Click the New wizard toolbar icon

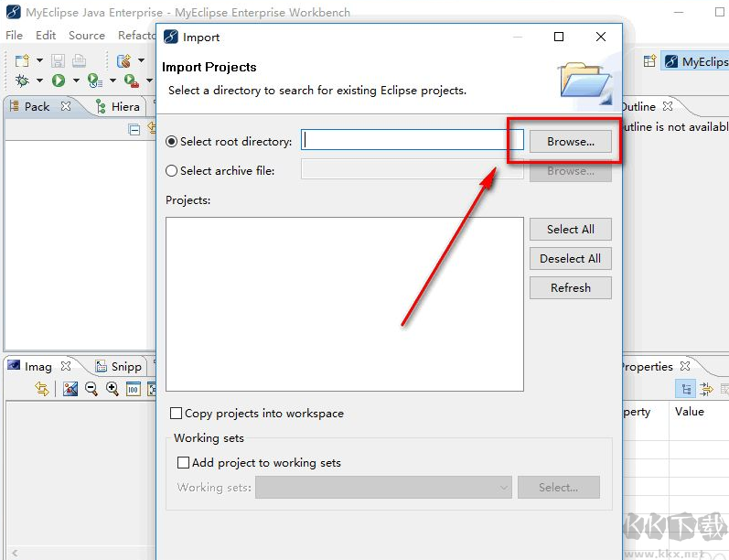pyautogui.click(x=22, y=60)
